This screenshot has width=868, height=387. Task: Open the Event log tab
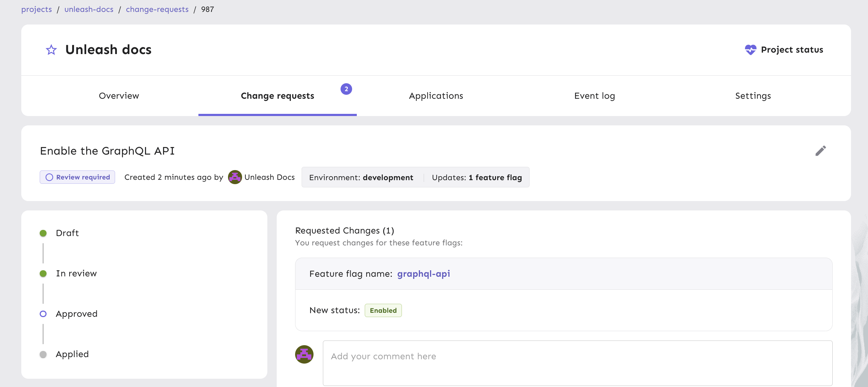coord(595,96)
